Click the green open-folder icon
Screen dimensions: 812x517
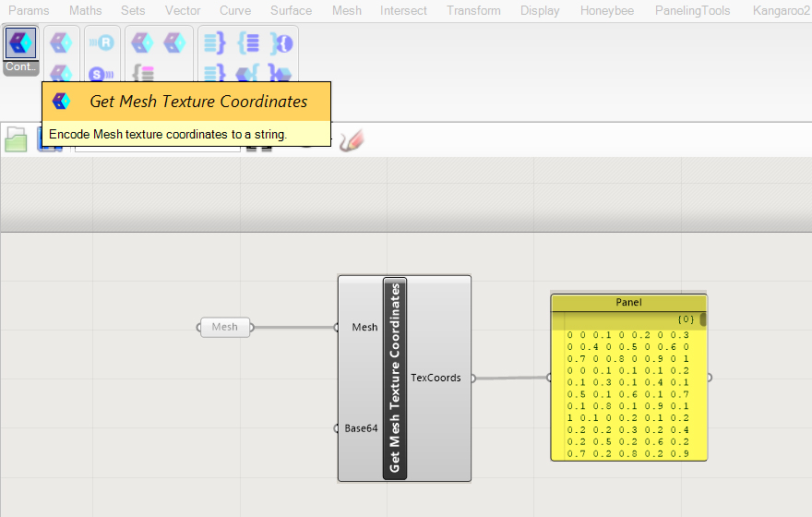pyautogui.click(x=17, y=139)
